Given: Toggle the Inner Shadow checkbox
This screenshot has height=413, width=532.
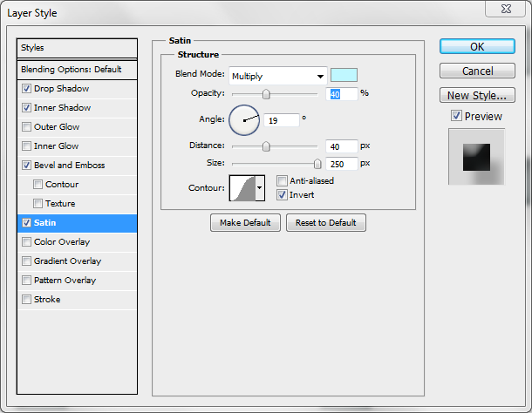Looking at the screenshot, I should pos(26,108).
